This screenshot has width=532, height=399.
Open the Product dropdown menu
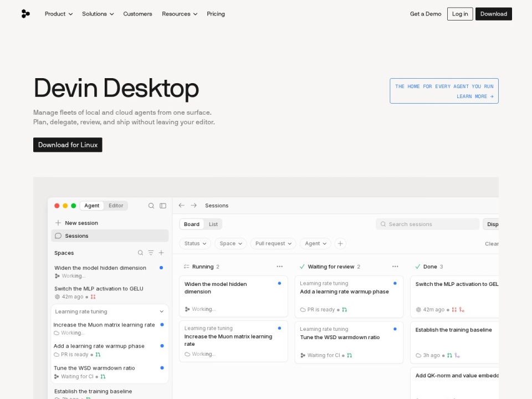point(59,14)
